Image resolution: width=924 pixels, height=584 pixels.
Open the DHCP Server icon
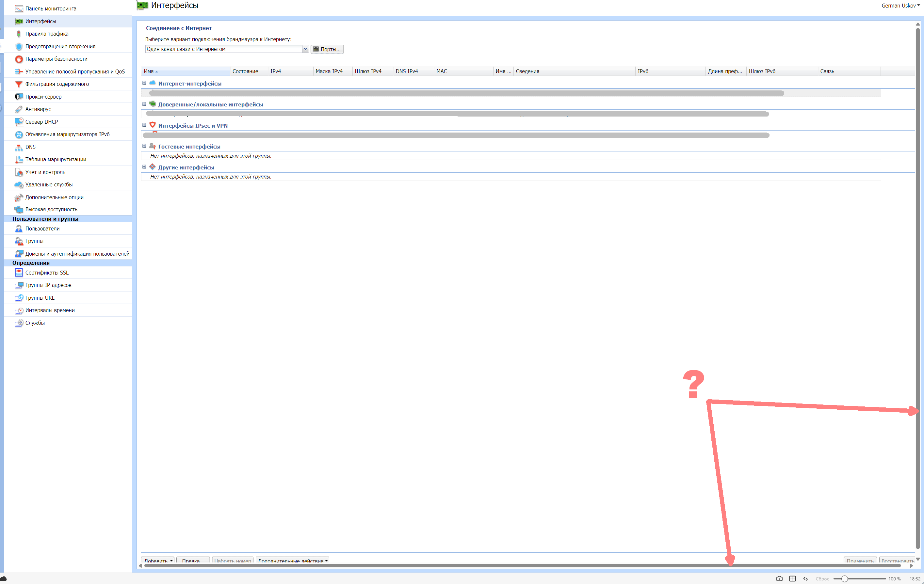tap(18, 122)
